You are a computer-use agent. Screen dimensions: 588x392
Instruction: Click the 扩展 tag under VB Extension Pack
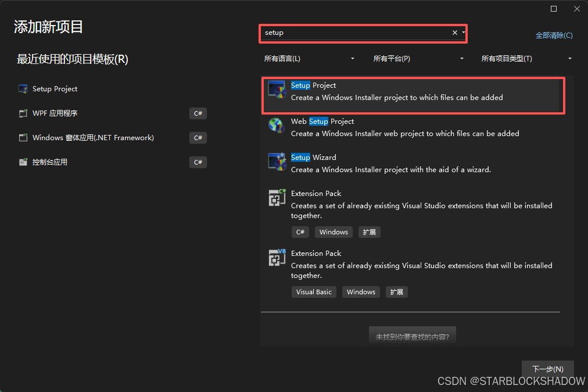point(397,292)
